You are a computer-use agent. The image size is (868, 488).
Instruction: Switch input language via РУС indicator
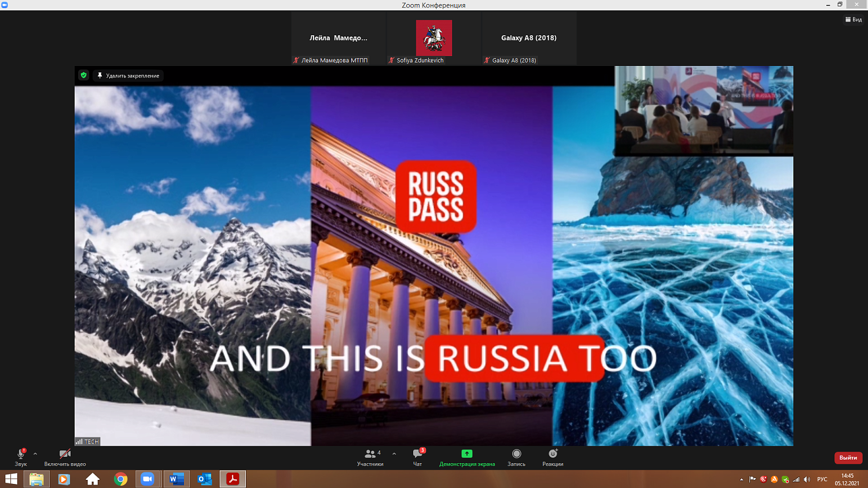[822, 479]
